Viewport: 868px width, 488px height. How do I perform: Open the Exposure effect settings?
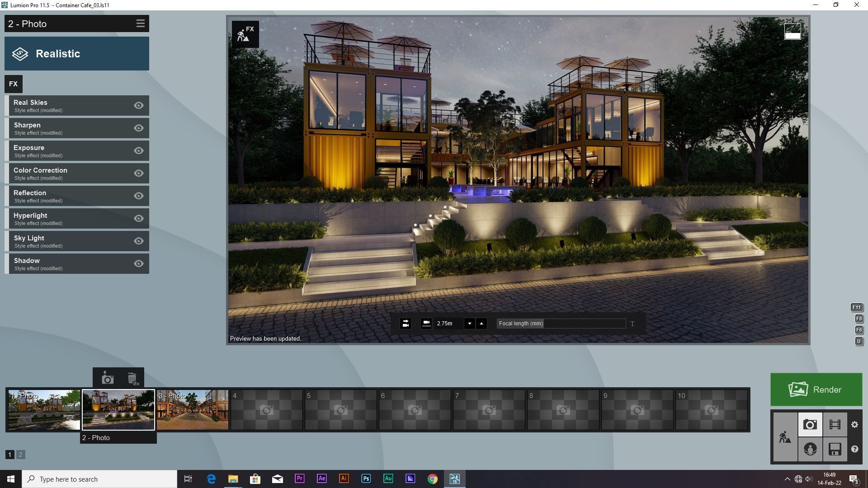77,150
